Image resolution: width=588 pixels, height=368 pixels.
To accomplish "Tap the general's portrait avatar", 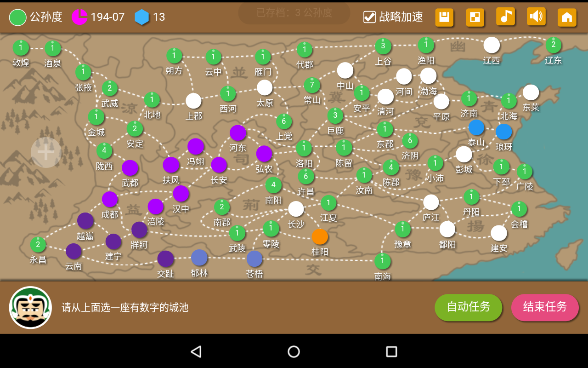I will pos(30,308).
